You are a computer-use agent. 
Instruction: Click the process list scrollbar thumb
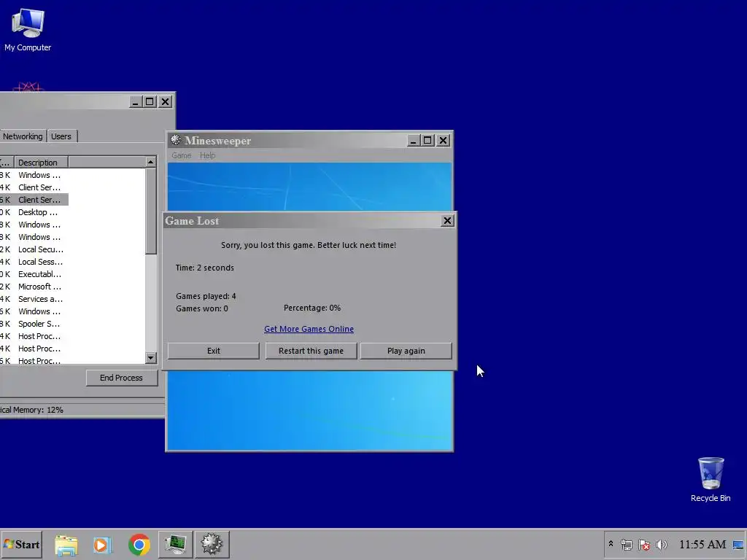(150, 211)
